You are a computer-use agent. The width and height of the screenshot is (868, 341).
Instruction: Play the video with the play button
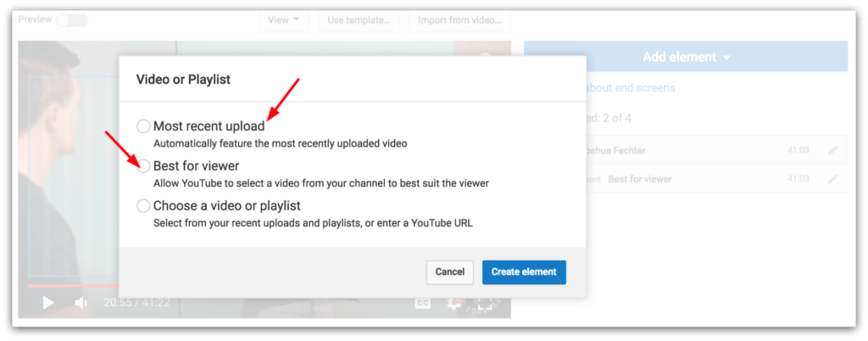coord(48,302)
